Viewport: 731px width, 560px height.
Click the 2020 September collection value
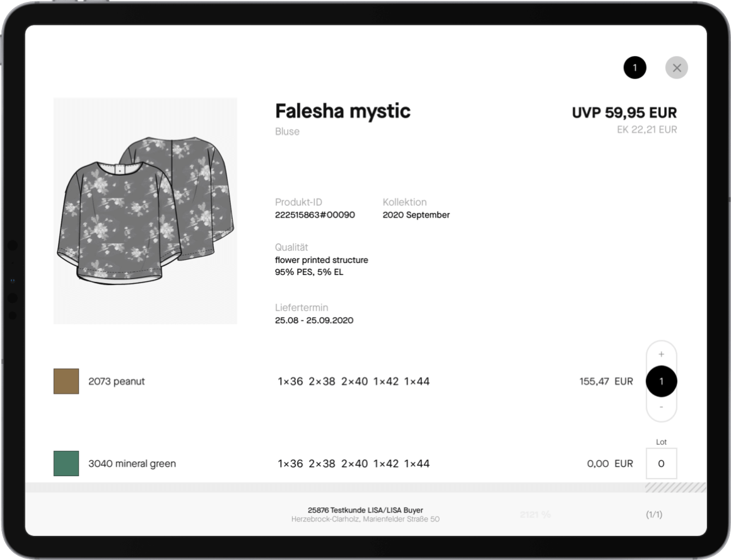[x=416, y=215]
